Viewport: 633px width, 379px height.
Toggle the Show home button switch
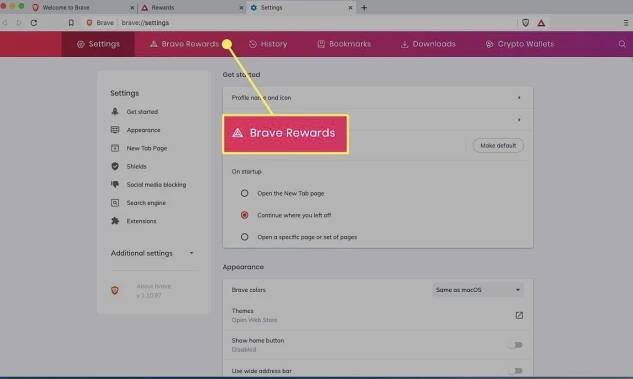pos(516,345)
